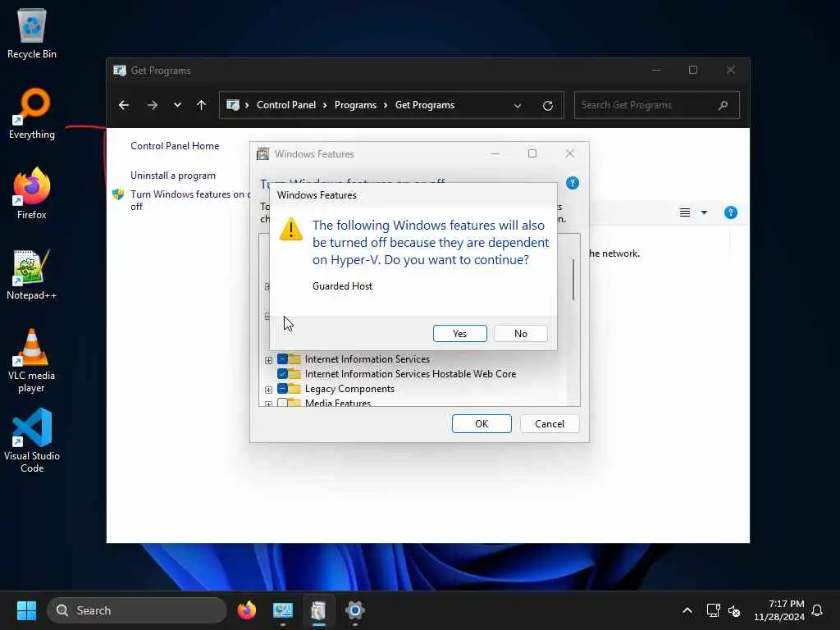Click the warning triangle icon
The image size is (840, 630).
coord(291,230)
